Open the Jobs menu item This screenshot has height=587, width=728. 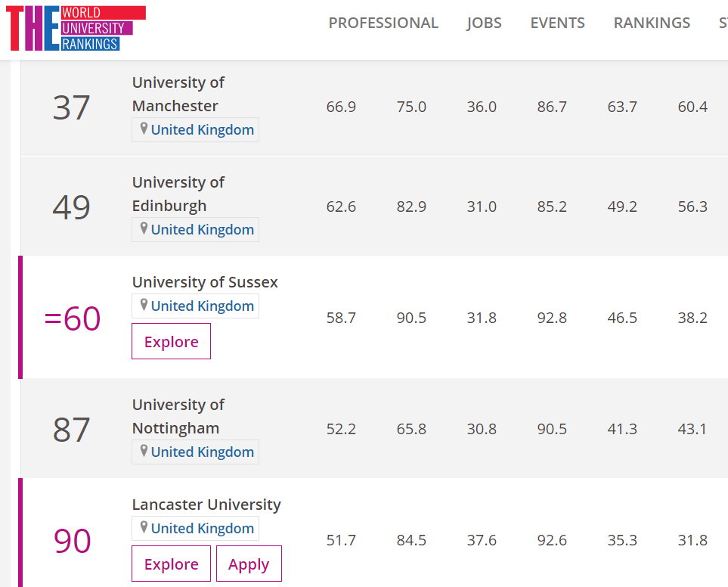pyautogui.click(x=484, y=23)
